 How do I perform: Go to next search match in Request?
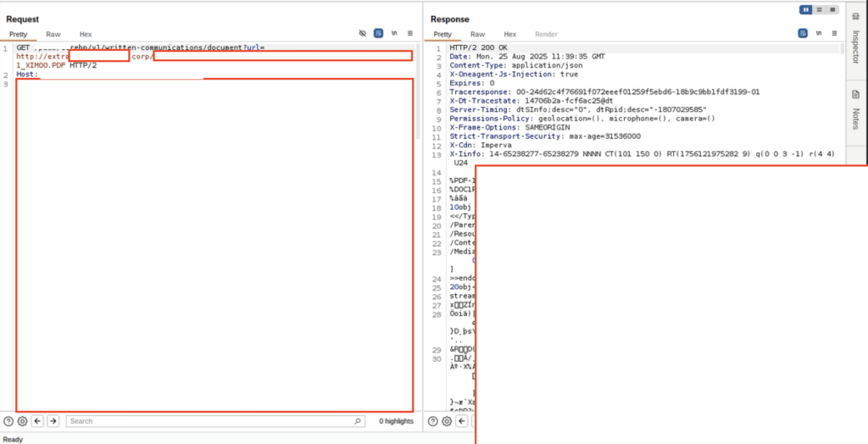coord(53,421)
